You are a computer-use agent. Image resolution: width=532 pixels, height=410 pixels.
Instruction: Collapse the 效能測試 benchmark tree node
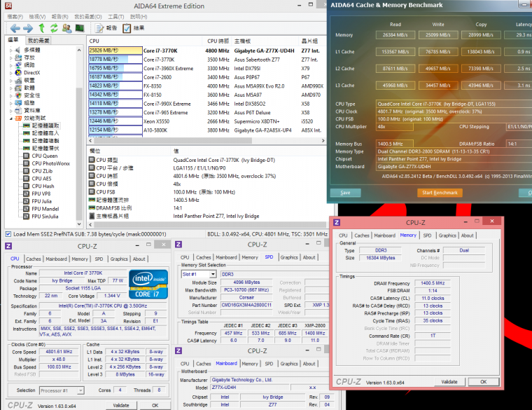tap(10, 117)
